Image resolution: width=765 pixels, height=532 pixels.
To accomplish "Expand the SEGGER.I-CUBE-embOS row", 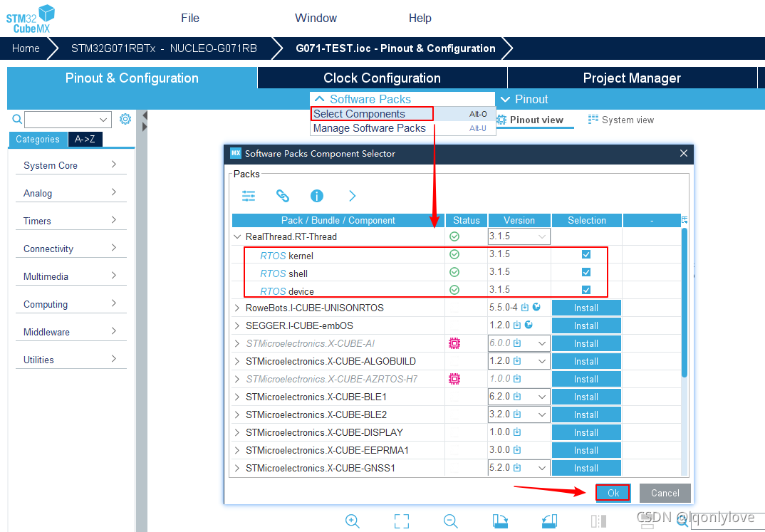I will pyautogui.click(x=237, y=325).
